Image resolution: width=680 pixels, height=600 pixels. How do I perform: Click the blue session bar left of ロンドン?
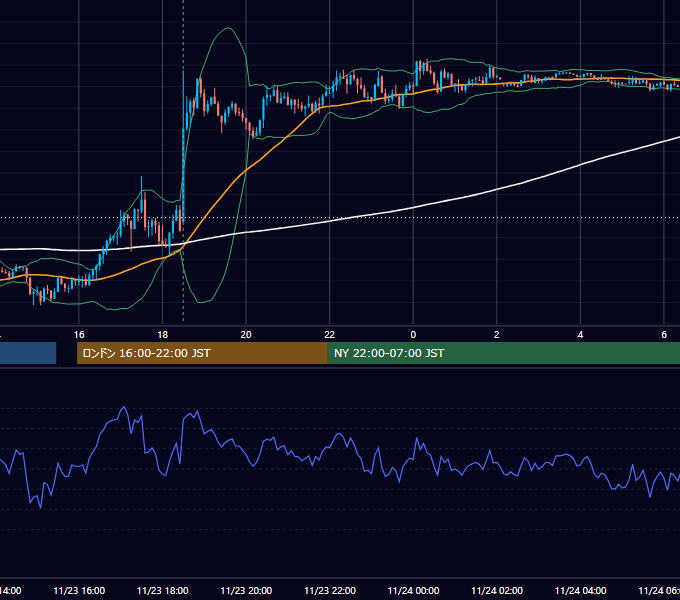[28, 353]
